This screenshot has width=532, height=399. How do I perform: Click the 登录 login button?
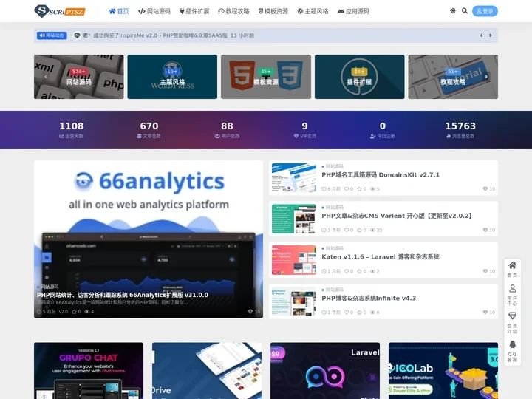pyautogui.click(x=485, y=11)
